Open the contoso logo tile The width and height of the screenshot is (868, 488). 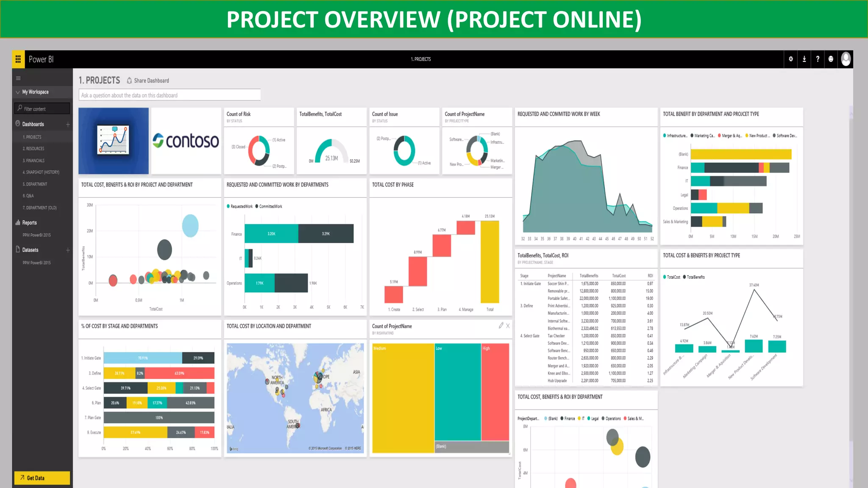click(186, 141)
